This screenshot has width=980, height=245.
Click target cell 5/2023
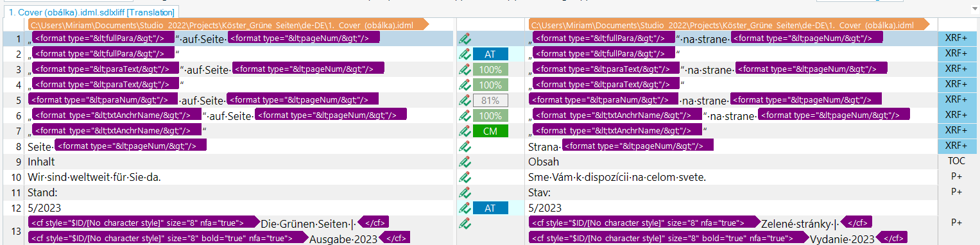point(545,208)
